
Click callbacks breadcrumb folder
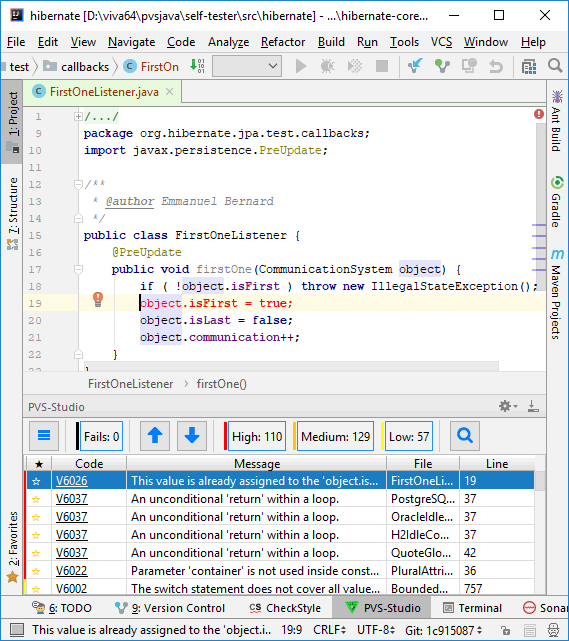point(76,67)
